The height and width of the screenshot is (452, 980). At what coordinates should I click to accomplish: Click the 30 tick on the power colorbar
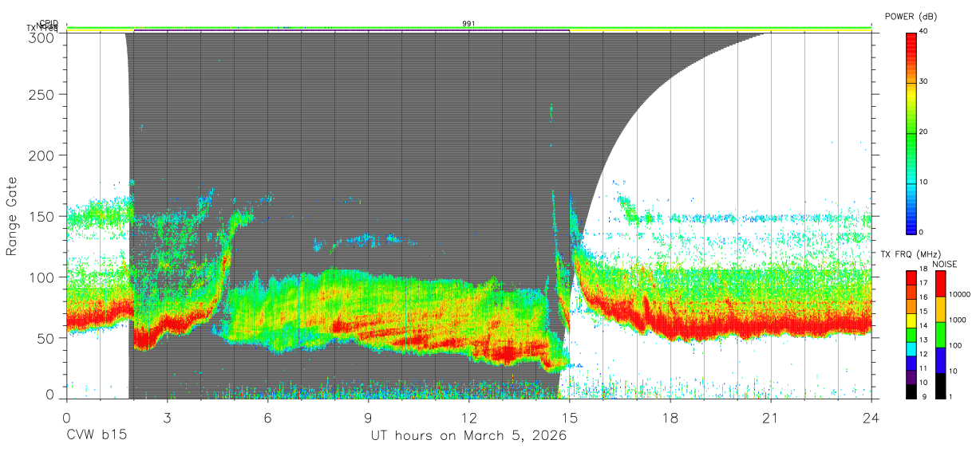tap(925, 81)
